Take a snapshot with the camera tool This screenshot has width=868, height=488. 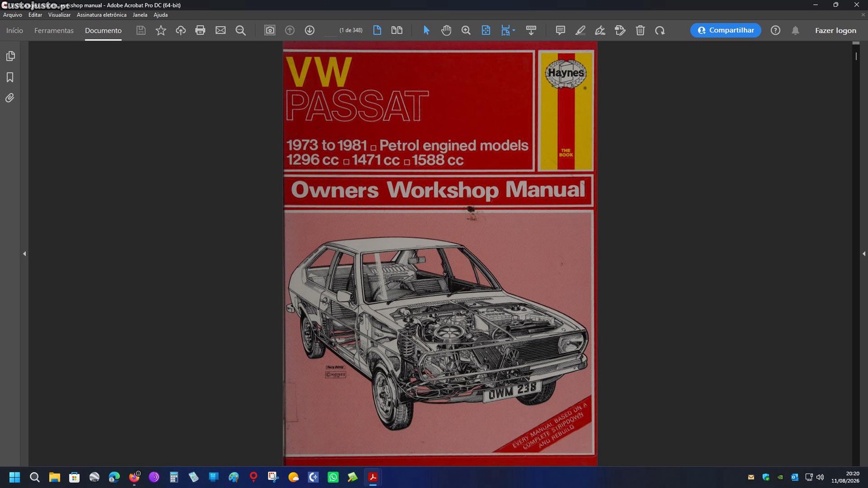270,31
